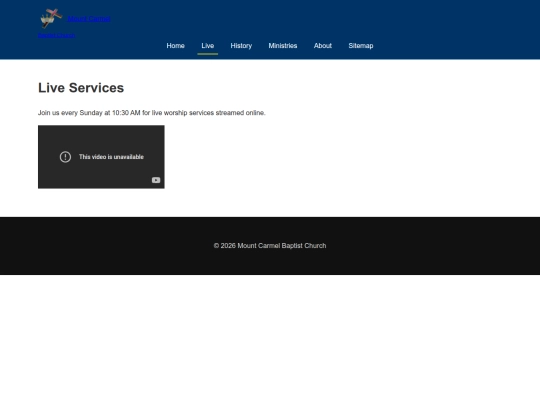Click the church logo image
Image resolution: width=540 pixels, height=405 pixels.
coord(51,18)
